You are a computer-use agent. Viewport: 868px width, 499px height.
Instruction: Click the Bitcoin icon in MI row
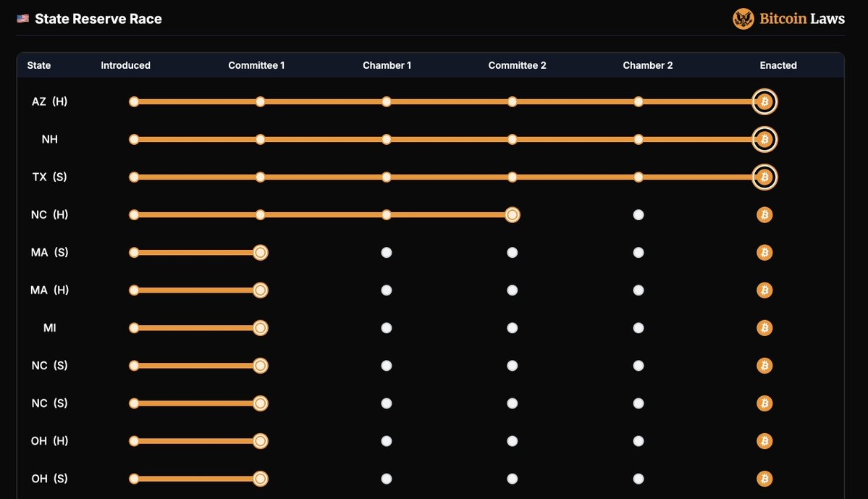(x=764, y=328)
